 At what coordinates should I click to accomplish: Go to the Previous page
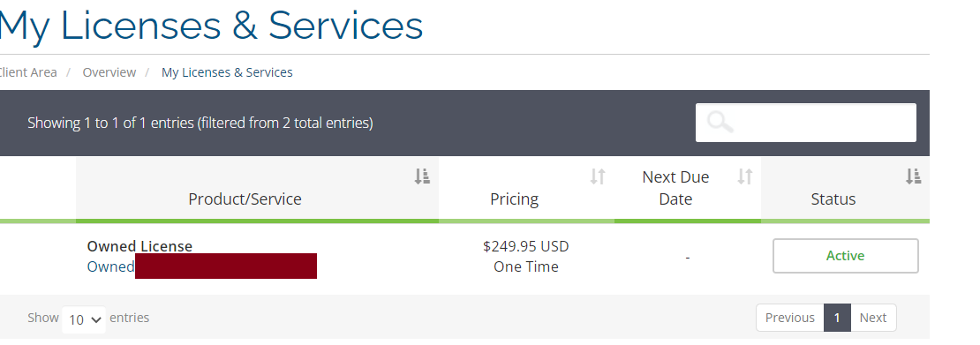pyautogui.click(x=790, y=318)
